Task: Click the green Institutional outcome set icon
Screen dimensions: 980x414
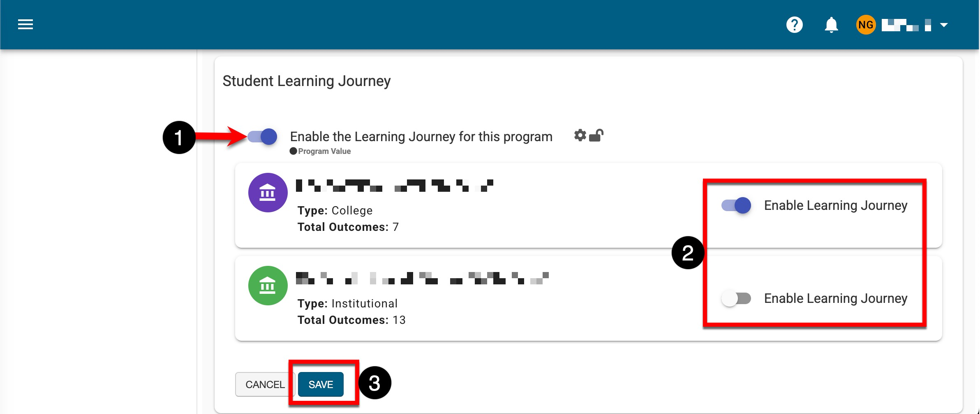Action: click(x=268, y=286)
